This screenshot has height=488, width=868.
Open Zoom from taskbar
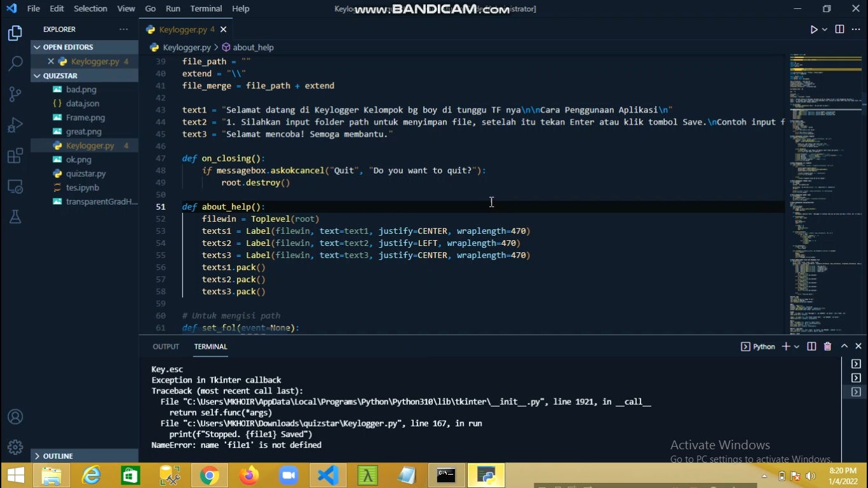(288, 475)
